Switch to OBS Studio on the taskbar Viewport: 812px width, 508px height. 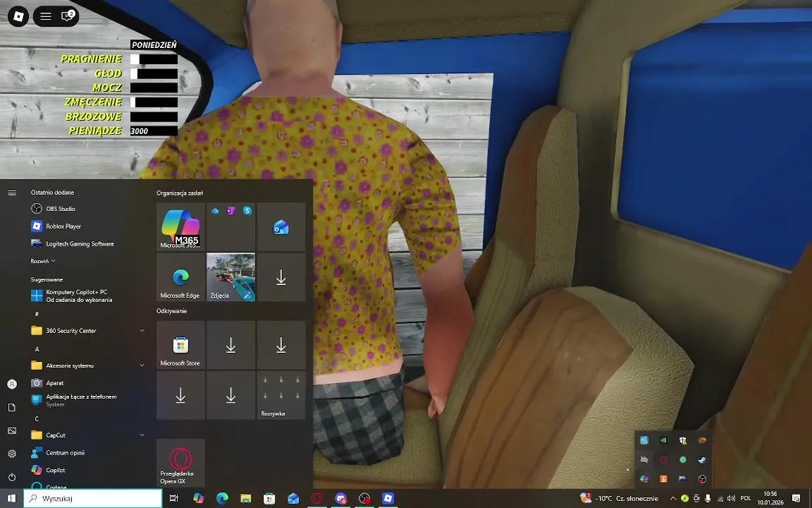click(x=364, y=498)
